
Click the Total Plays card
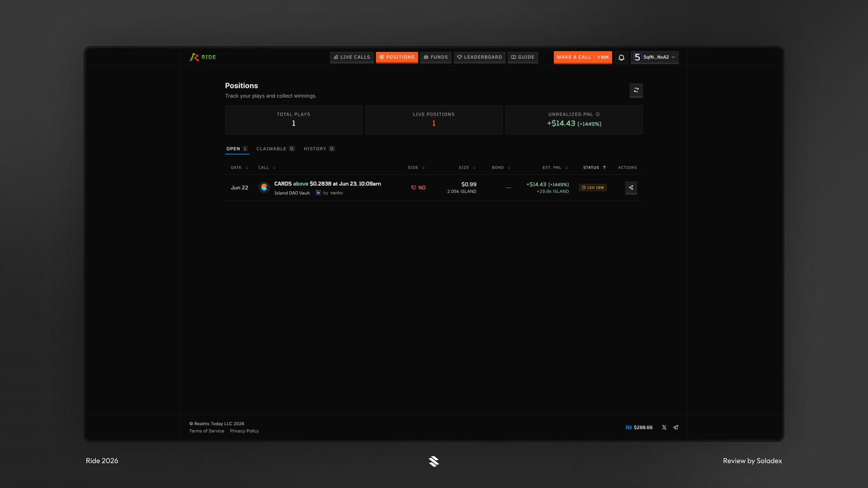294,120
